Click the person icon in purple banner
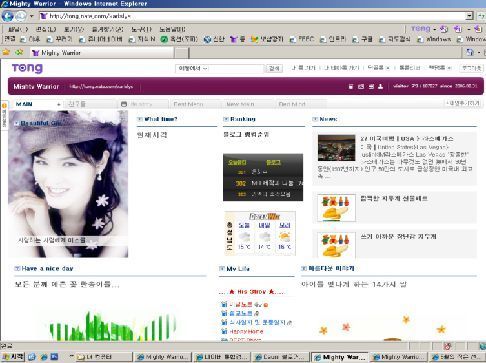 click(x=380, y=87)
